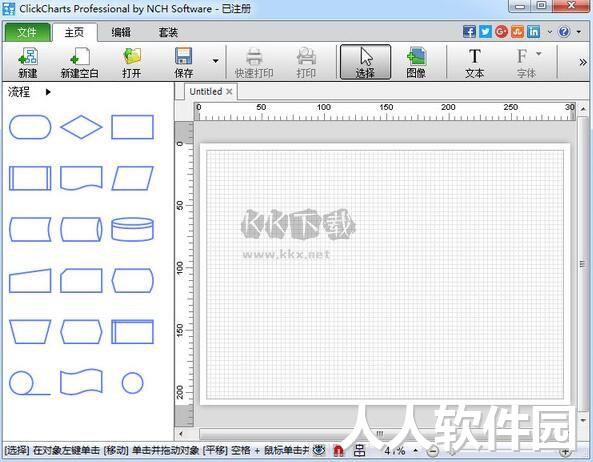Screen dimensions: 593x462
Task: Click the vertical scrollbar up arrow
Action: click(x=583, y=109)
